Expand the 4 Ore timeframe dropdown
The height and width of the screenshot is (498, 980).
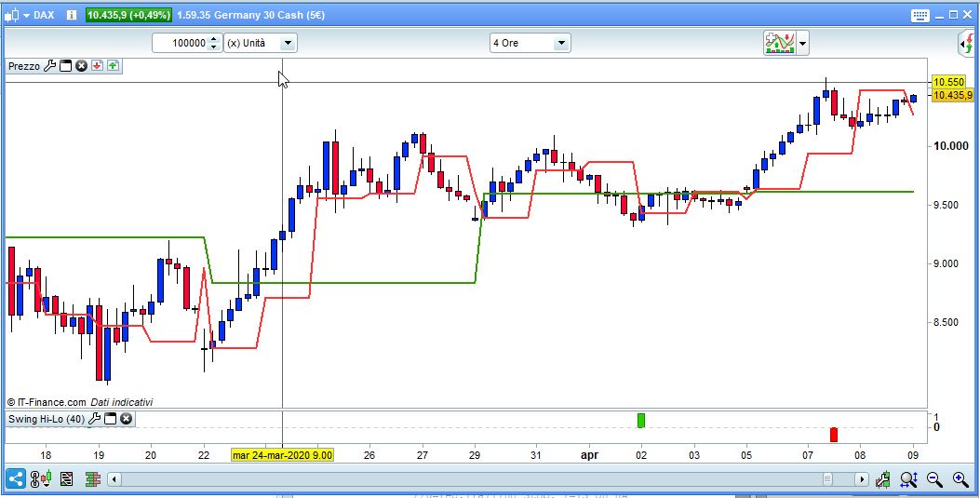tap(560, 43)
